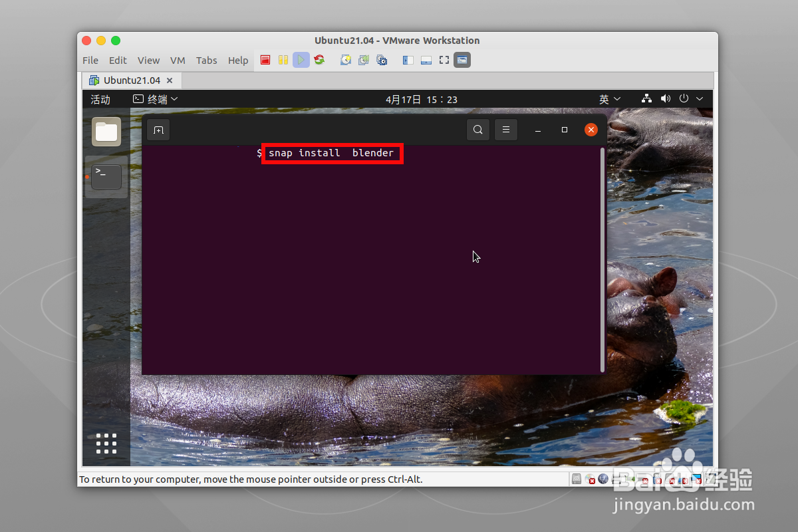Toggle the VMware library sidebar
Viewport: 798px width, 532px height.
(x=407, y=60)
